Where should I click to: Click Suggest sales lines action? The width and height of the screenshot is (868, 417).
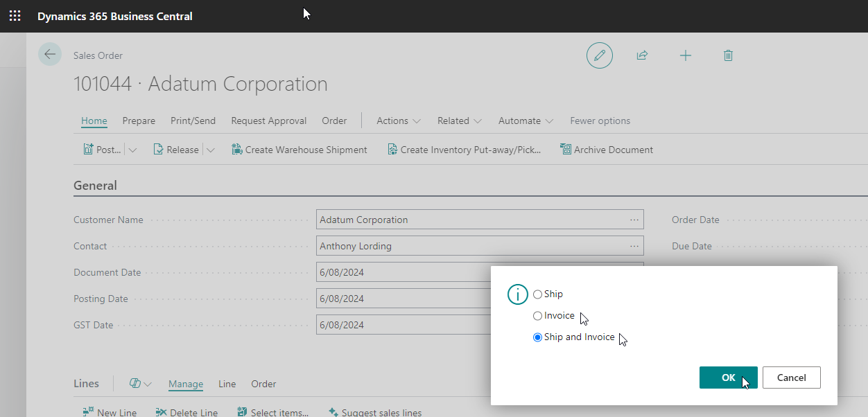(x=375, y=412)
